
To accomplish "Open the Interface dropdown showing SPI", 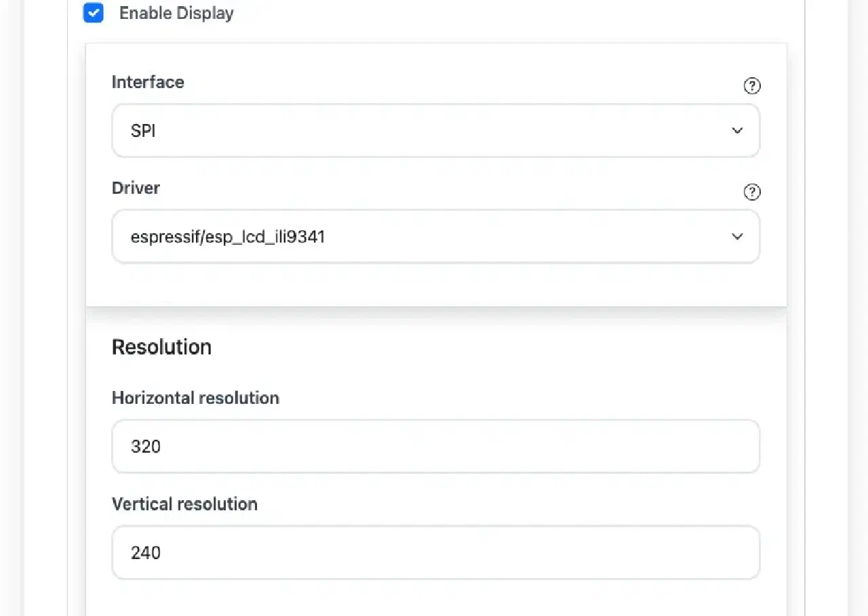I will click(436, 131).
